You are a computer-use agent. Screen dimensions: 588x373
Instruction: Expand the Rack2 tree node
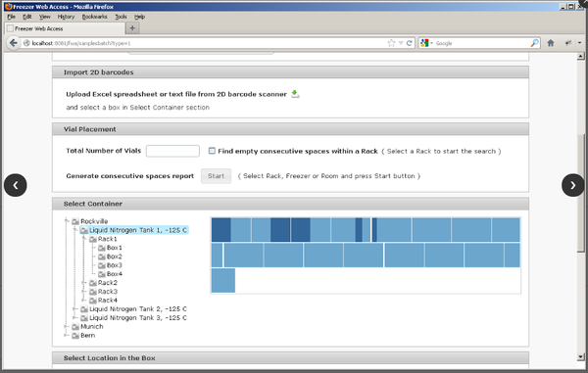tap(84, 283)
